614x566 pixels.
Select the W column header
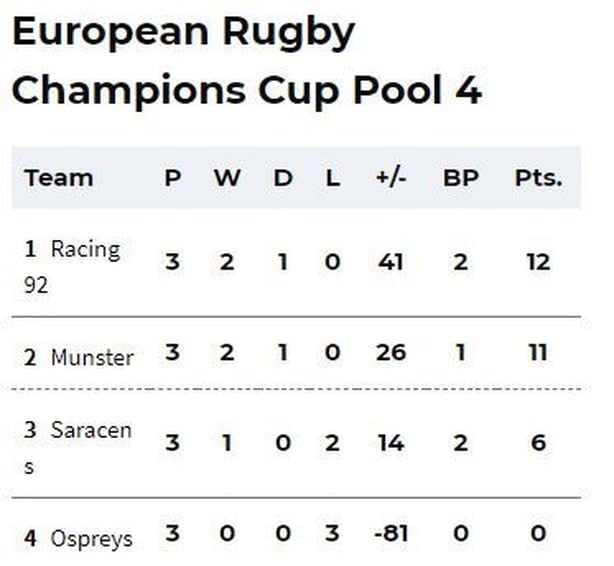[x=227, y=178]
